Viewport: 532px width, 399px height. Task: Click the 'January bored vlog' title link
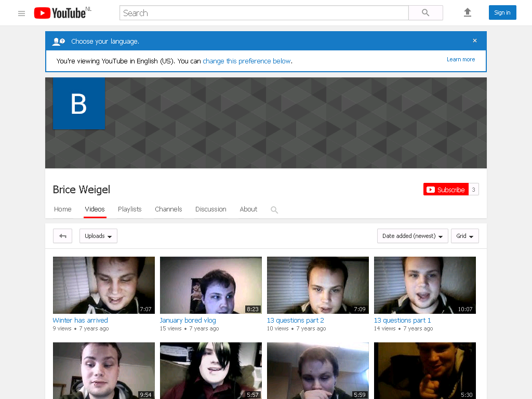pos(188,320)
